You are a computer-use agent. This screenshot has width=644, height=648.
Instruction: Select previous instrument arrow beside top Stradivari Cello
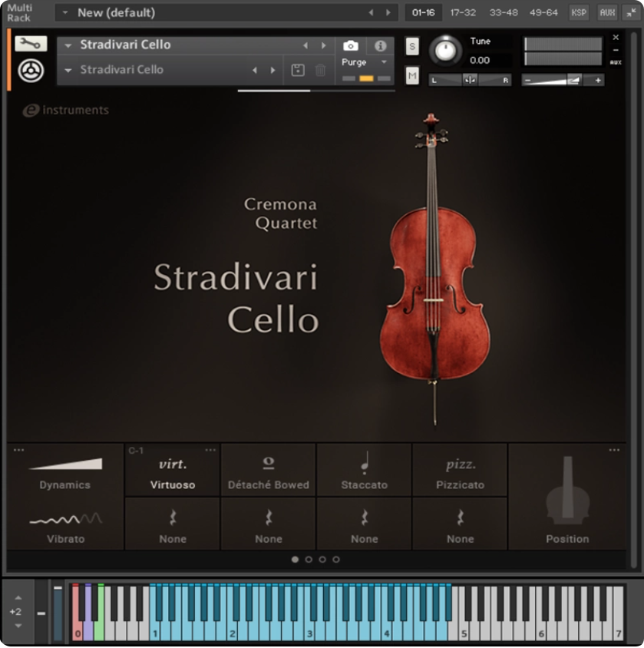click(x=305, y=45)
